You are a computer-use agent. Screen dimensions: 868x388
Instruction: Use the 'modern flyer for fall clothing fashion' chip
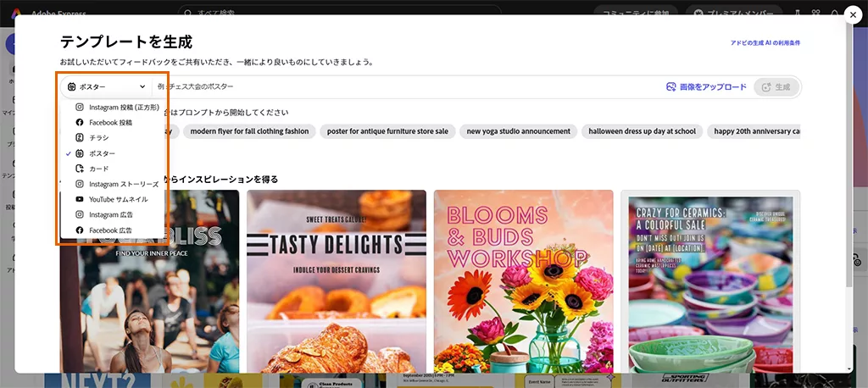coord(250,131)
